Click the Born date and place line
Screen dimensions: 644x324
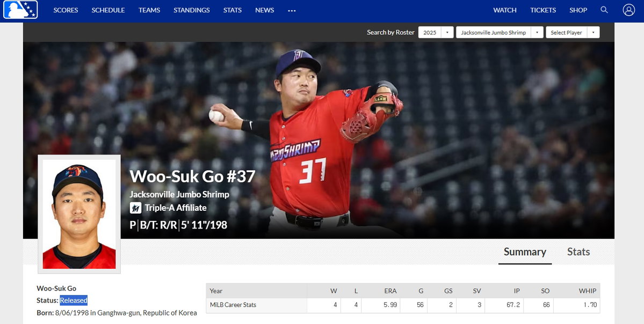117,313
